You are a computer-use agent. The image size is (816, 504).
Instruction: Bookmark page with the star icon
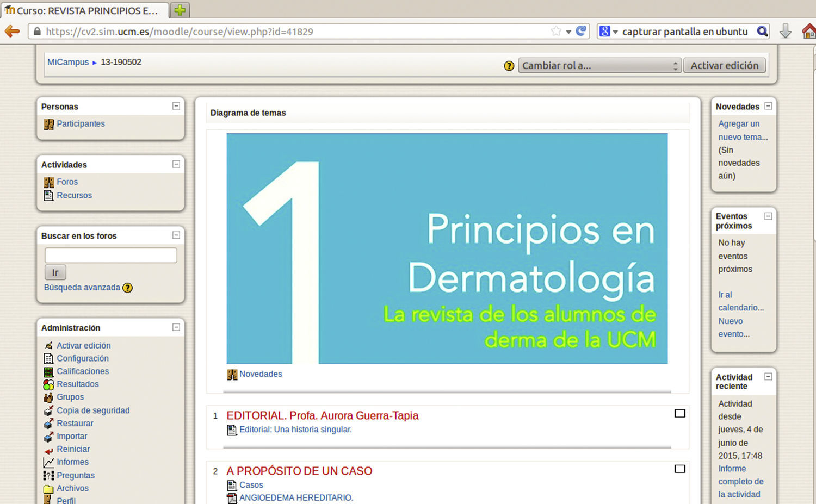click(555, 31)
